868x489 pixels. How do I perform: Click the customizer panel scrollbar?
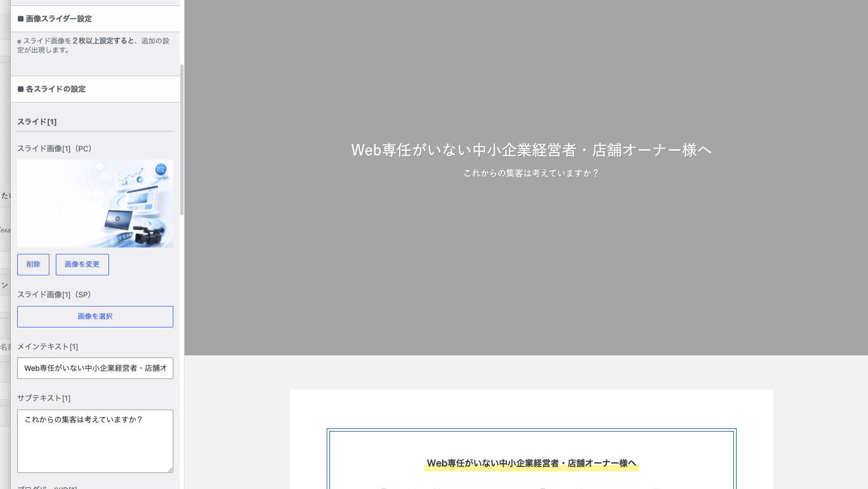click(182, 140)
